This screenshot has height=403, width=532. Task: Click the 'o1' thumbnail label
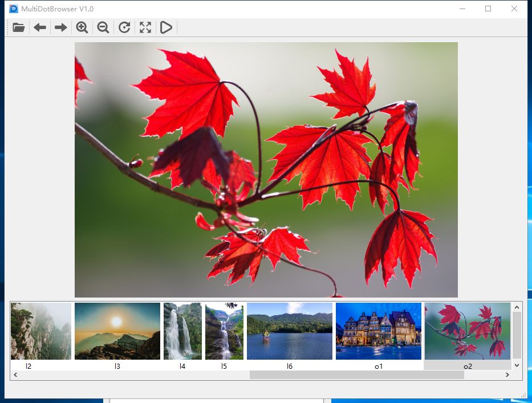(x=379, y=367)
